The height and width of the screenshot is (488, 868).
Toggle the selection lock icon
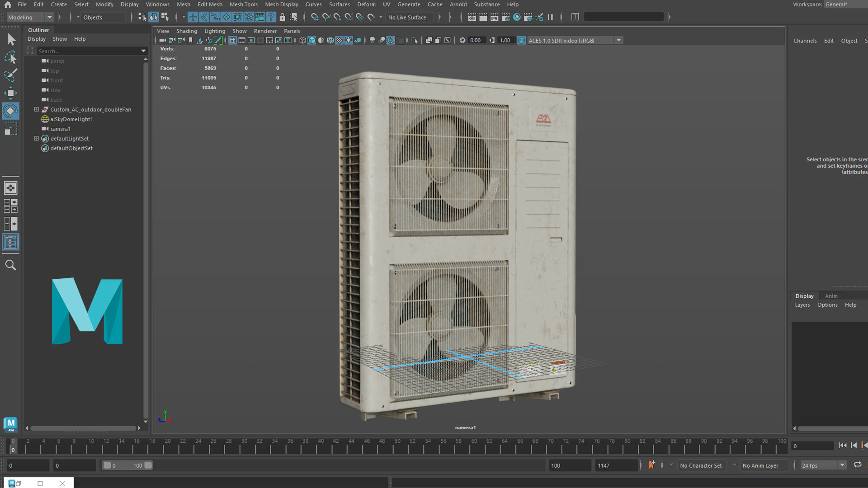pos(282,17)
